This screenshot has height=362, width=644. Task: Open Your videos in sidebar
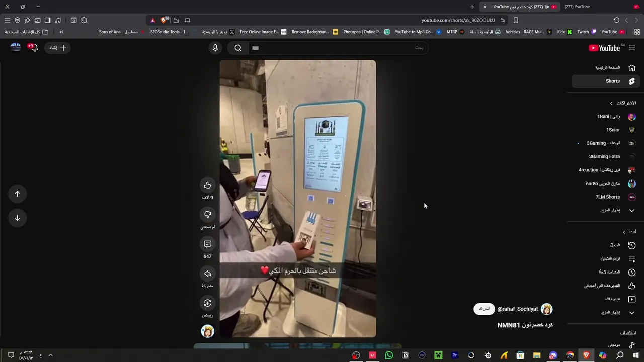coord(606,299)
